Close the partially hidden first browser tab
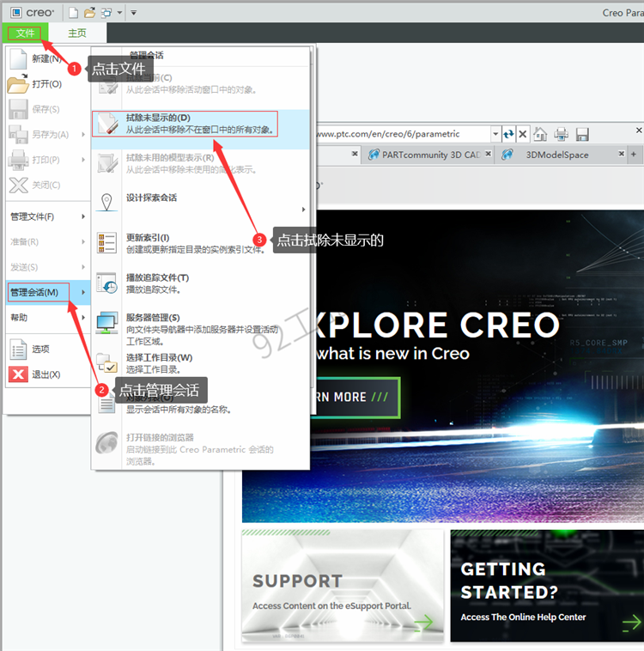The image size is (644, 651). pyautogui.click(x=355, y=154)
